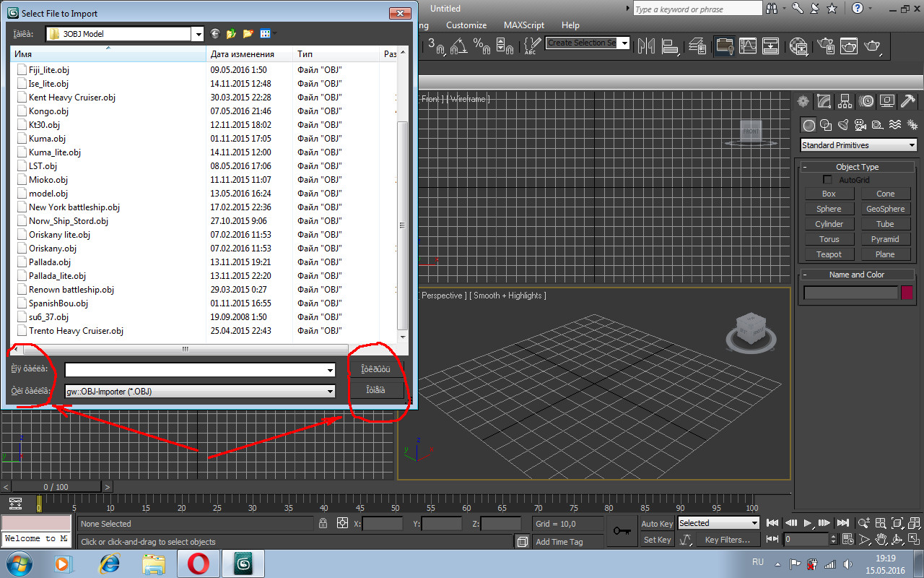
Task: Open the Schematic View icon
Action: pos(771,46)
